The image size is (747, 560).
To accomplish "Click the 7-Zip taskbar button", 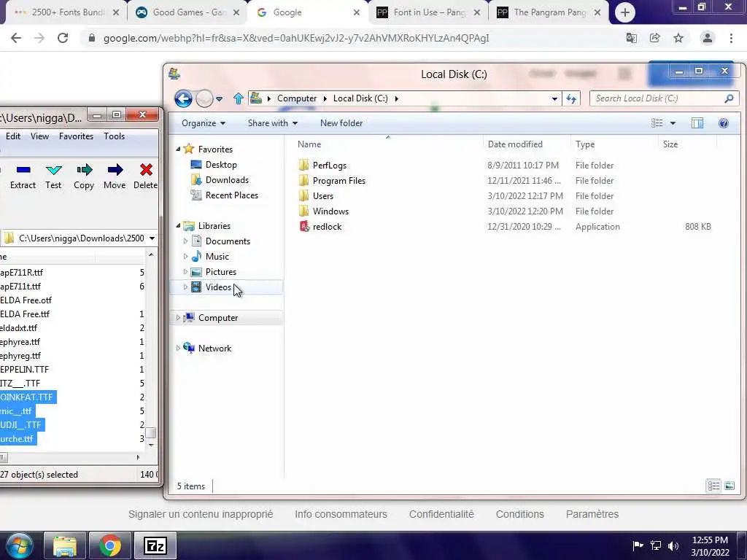I will pos(155,545).
